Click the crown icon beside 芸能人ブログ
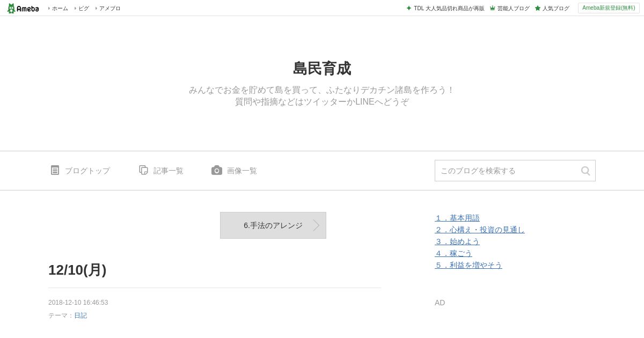This screenshot has width=644, height=338. (x=493, y=8)
